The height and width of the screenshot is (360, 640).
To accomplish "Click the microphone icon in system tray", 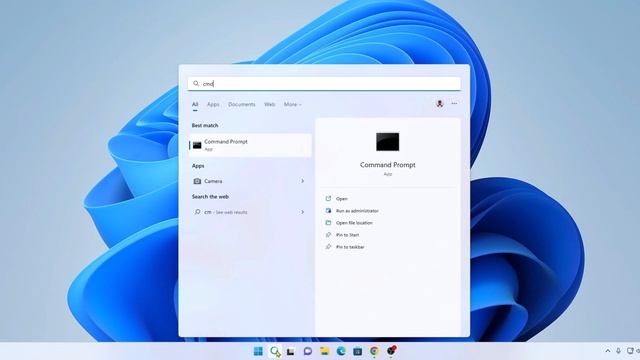I will coord(618,351).
